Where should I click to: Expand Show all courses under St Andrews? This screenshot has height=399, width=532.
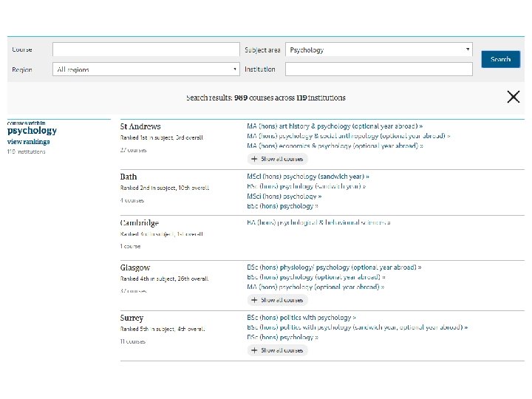click(277, 159)
